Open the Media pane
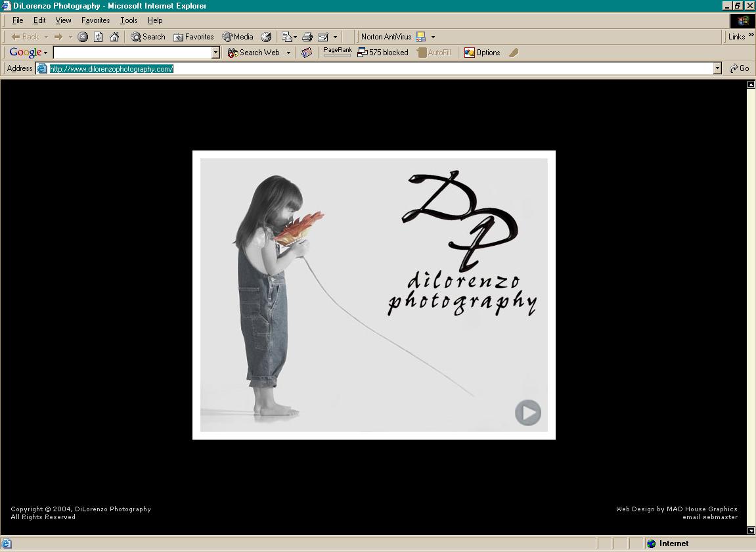Screen dimensions: 756x552 pyautogui.click(x=238, y=37)
